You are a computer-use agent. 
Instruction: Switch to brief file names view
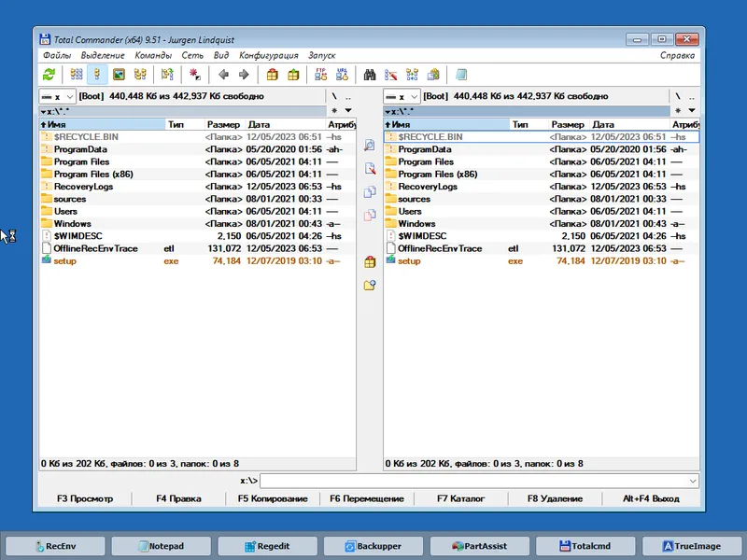[x=77, y=75]
